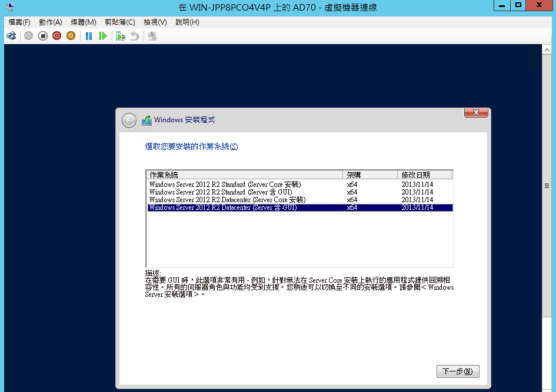This screenshot has height=392, width=556.
Task: Open the 剪貼簿(C) menu
Action: [x=120, y=22]
